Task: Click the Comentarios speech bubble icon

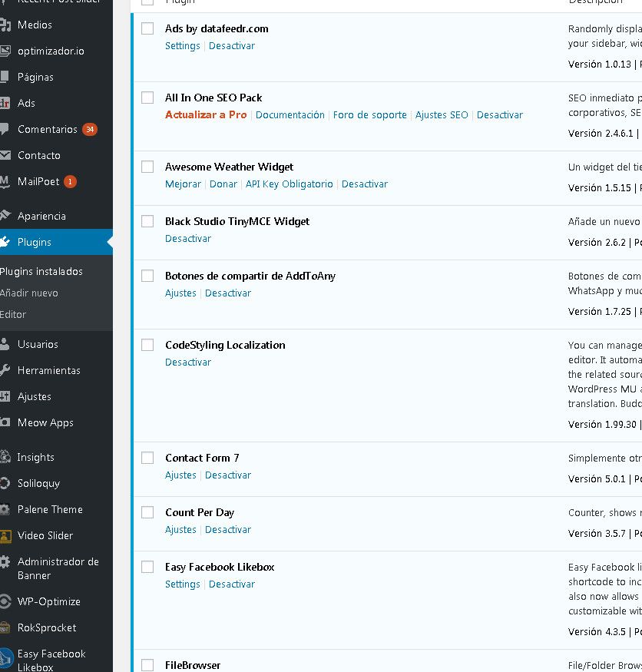Action: coord(5,130)
